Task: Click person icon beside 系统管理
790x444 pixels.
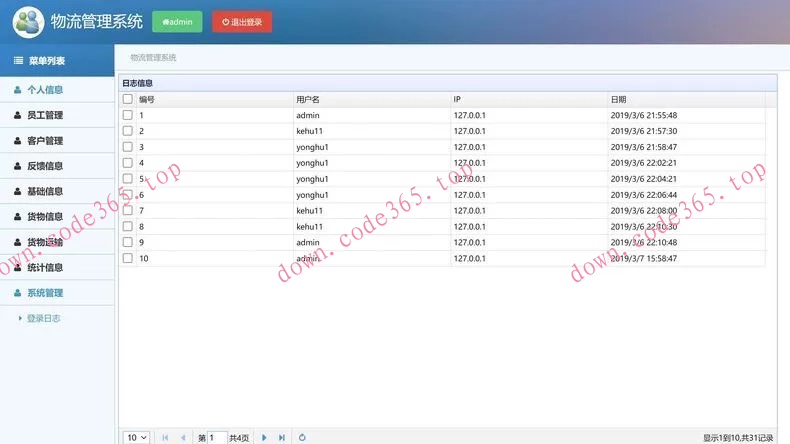Action: [x=18, y=293]
